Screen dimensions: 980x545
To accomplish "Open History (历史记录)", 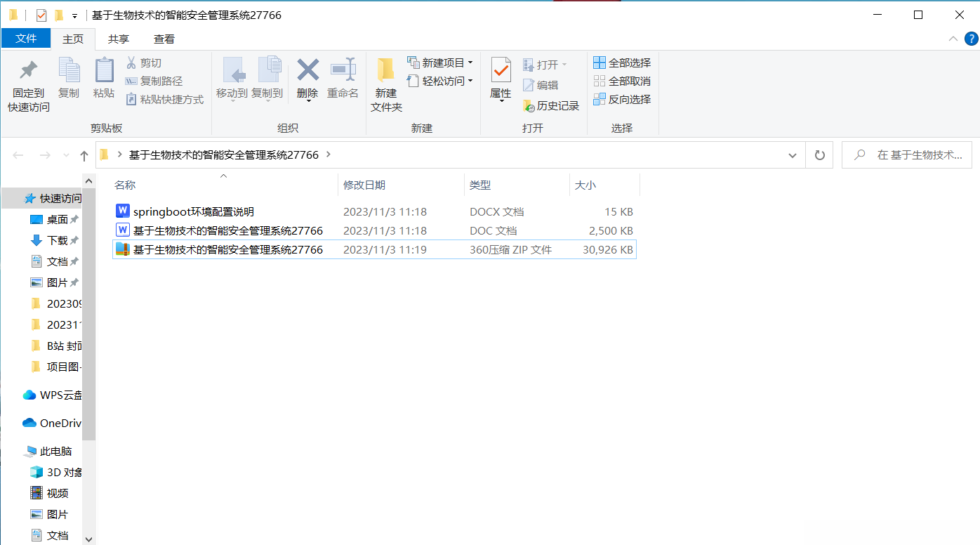I will point(551,105).
